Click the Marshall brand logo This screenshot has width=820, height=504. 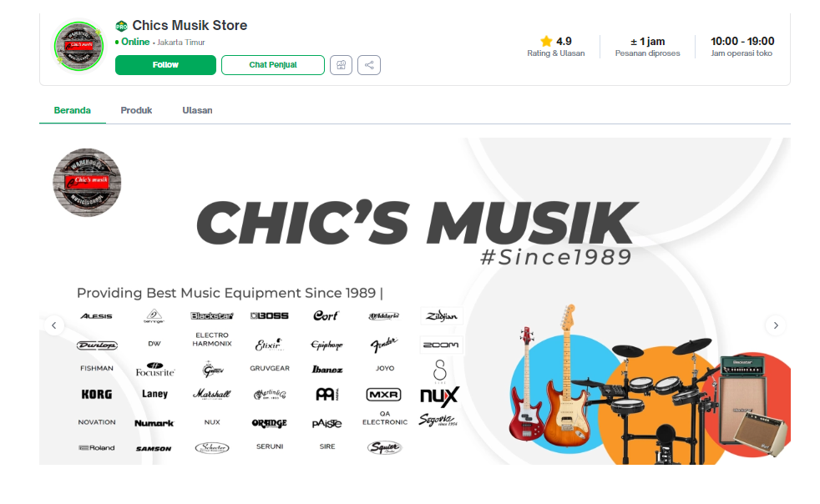(212, 394)
